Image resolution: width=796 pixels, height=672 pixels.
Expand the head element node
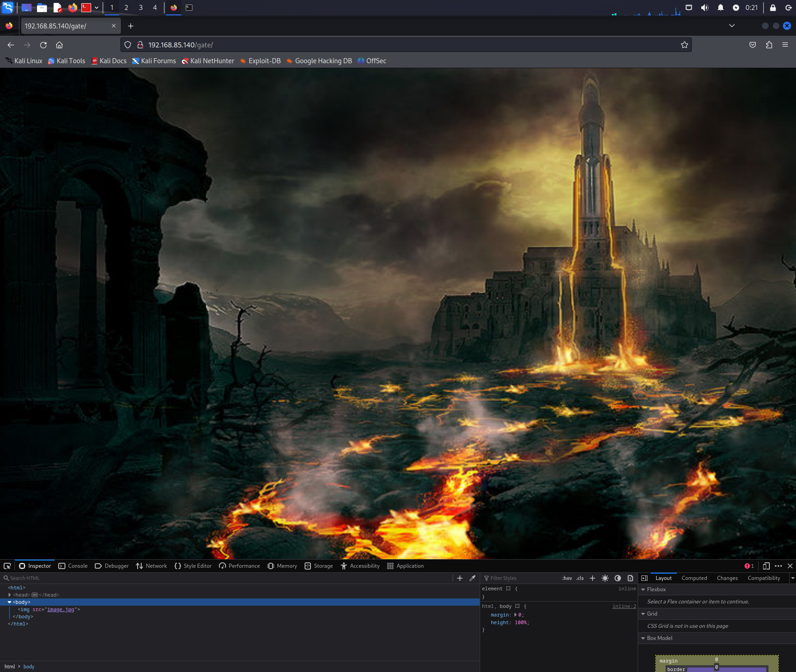pos(10,595)
